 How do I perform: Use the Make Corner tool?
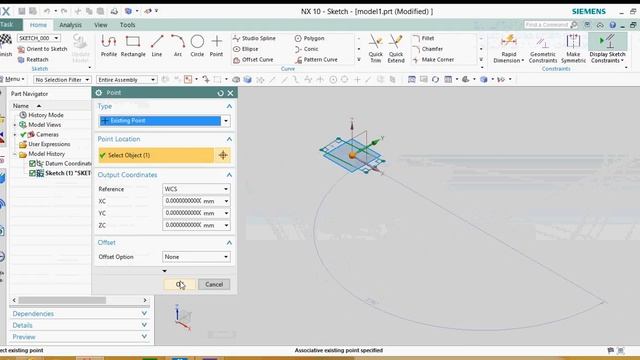pos(433,60)
